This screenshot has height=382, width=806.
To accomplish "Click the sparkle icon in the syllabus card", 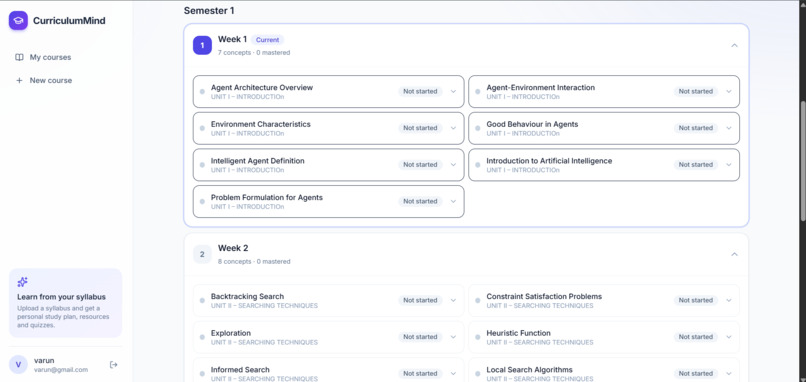I will point(22,282).
